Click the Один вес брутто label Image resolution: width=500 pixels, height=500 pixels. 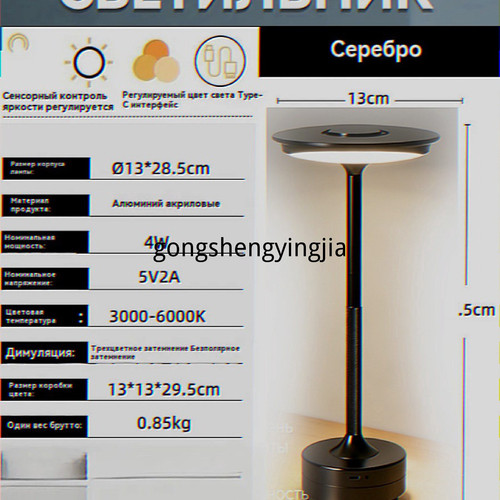[x=44, y=426]
